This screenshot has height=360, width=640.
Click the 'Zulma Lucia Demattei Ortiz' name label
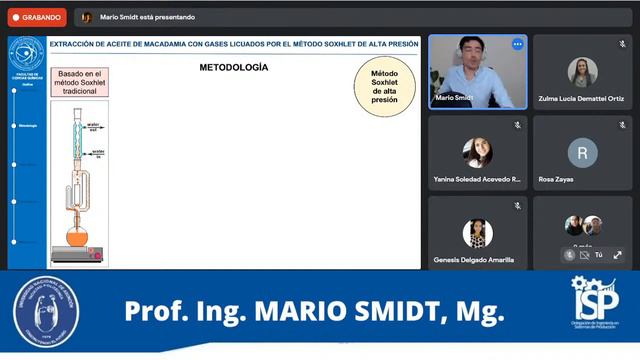tap(581, 98)
